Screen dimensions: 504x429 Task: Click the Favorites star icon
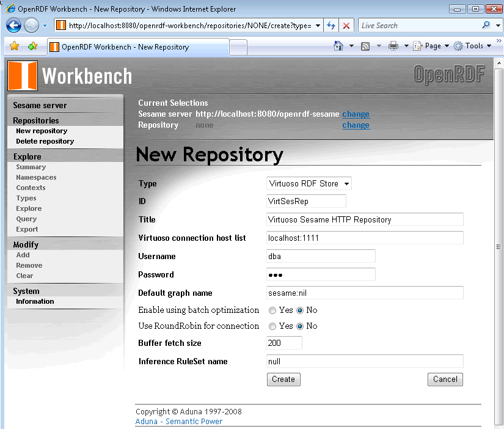click(14, 46)
